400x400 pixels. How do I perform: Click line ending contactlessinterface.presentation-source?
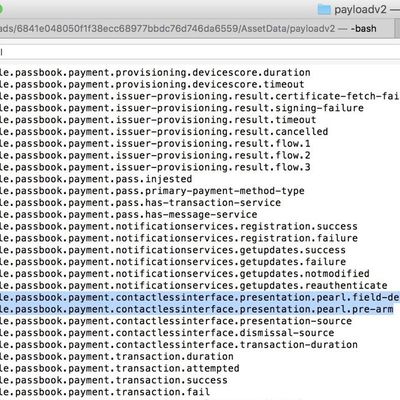176,321
